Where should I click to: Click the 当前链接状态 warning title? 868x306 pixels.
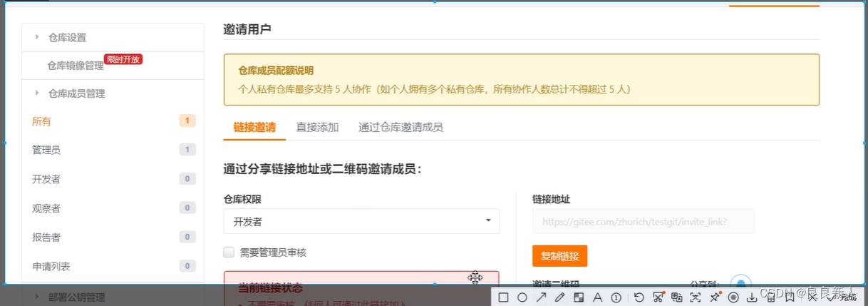(270, 288)
